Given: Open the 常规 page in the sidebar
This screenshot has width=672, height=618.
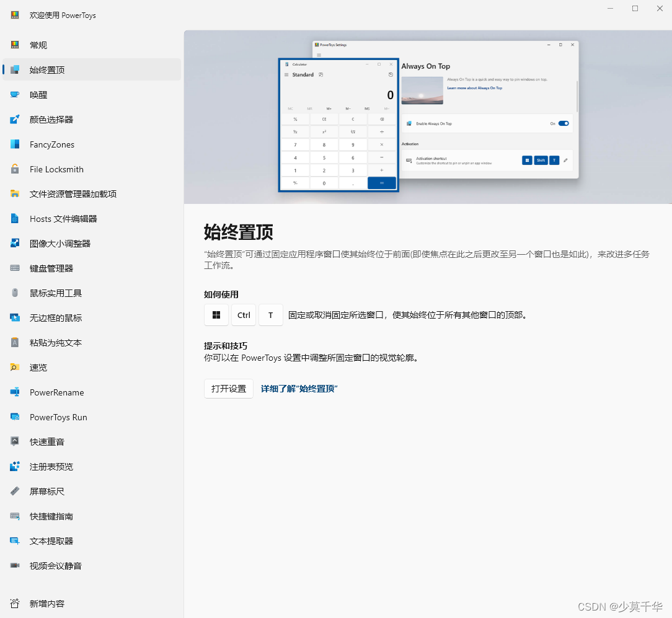Looking at the screenshot, I should click(92, 45).
